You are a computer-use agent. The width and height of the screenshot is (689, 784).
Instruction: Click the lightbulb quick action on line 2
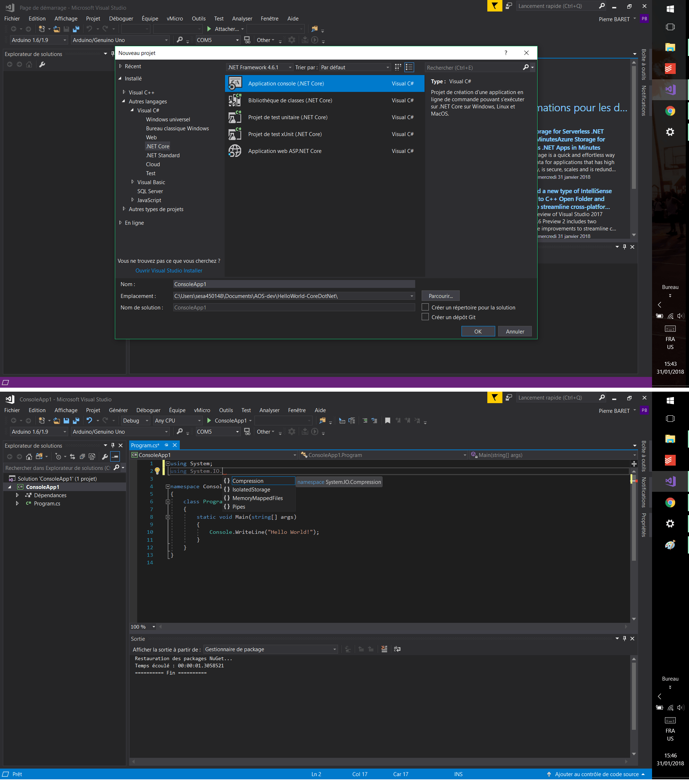pyautogui.click(x=157, y=471)
